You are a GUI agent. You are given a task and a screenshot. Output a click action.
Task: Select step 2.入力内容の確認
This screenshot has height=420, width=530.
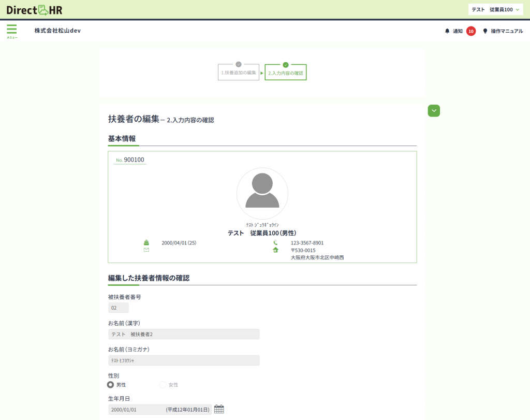coord(285,73)
